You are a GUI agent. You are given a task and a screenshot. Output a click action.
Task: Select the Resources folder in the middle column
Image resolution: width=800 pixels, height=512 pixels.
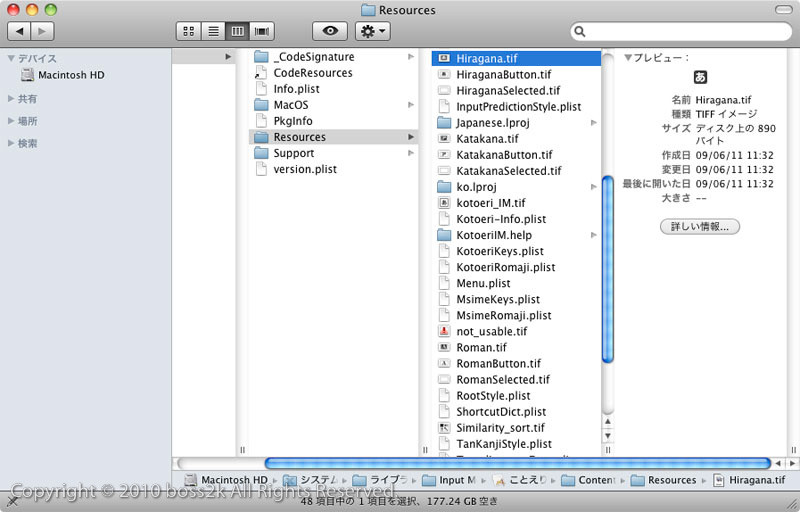tap(334, 137)
